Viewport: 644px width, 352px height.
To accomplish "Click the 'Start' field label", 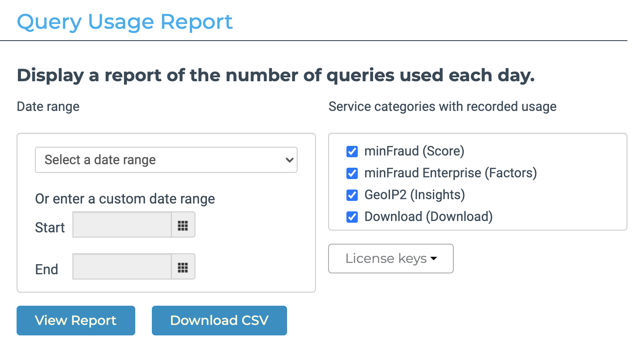I will (x=50, y=228).
